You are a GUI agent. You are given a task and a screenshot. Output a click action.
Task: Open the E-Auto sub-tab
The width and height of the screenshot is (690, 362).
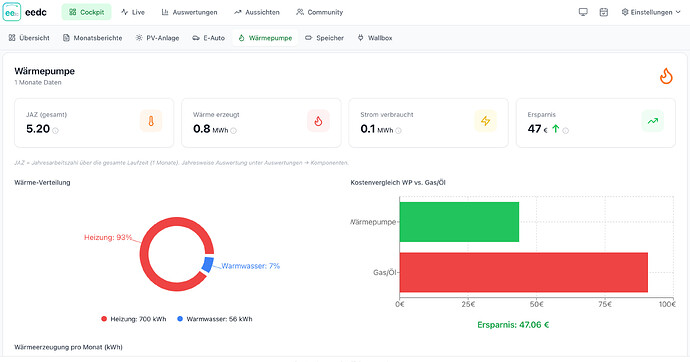tap(209, 38)
